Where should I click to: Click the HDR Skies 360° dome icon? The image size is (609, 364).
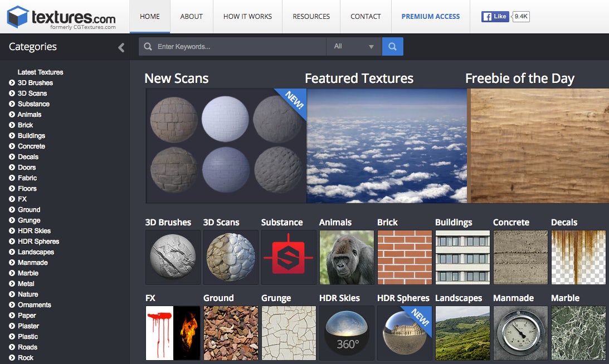pyautogui.click(x=347, y=333)
